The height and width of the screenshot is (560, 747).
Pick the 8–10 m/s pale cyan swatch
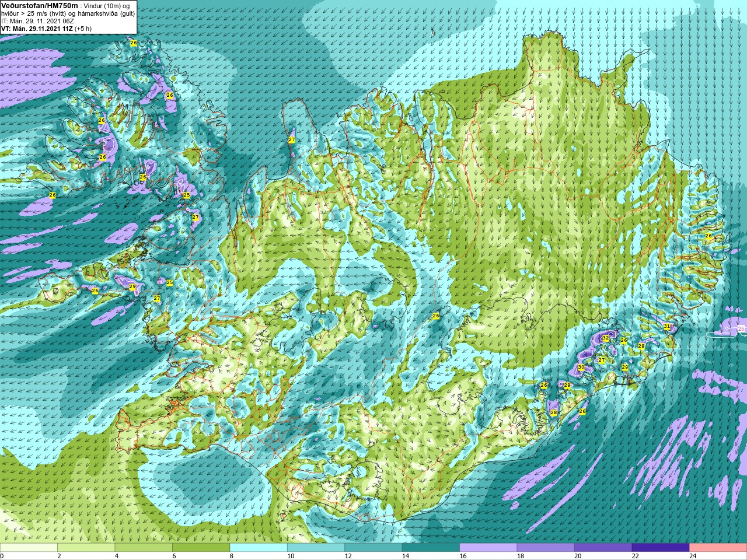(x=259, y=548)
